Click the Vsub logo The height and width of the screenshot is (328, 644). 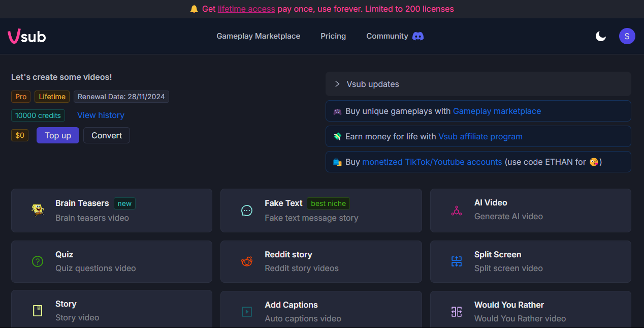[x=27, y=36]
